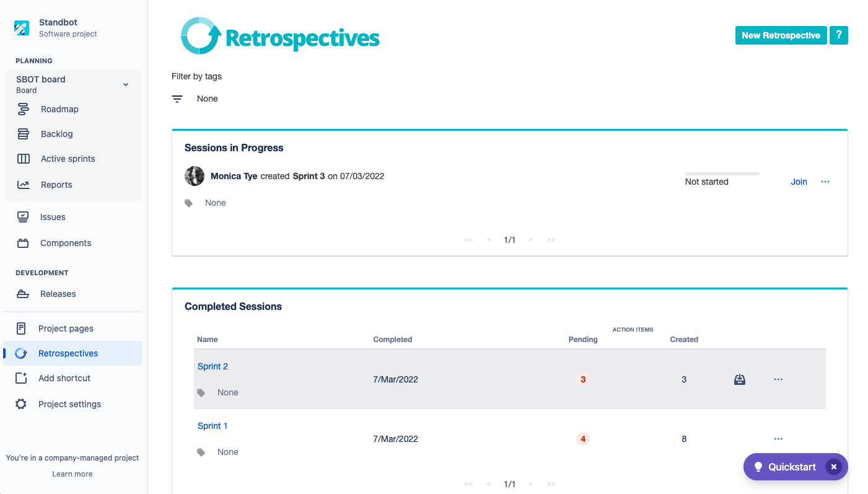
Task: Open the more actions menu for Sprint 2
Action: 778,379
